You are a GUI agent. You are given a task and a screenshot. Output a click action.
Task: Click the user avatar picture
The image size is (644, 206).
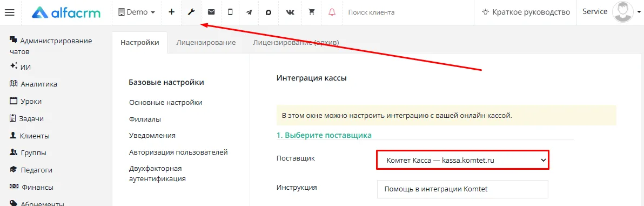(622, 12)
